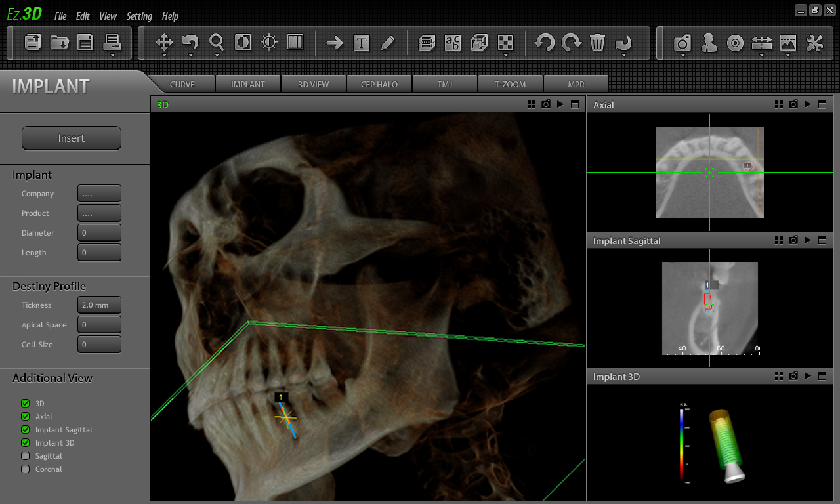
Task: Uncheck the Axial additional view checkbox
Action: [26, 417]
